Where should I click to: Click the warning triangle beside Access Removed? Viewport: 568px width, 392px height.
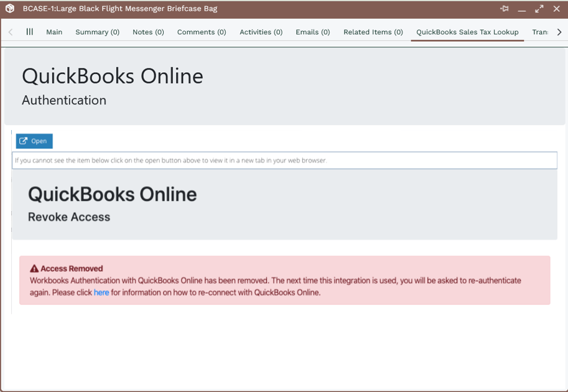34,269
